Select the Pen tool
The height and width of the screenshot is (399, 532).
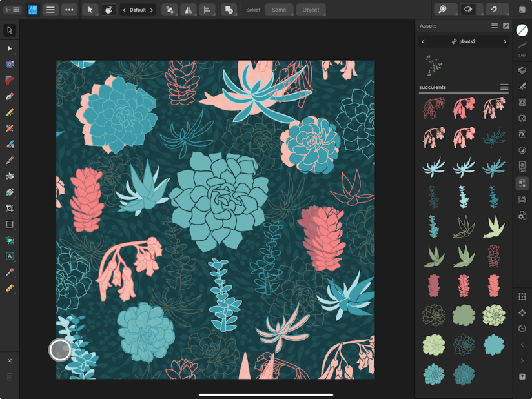click(9, 96)
